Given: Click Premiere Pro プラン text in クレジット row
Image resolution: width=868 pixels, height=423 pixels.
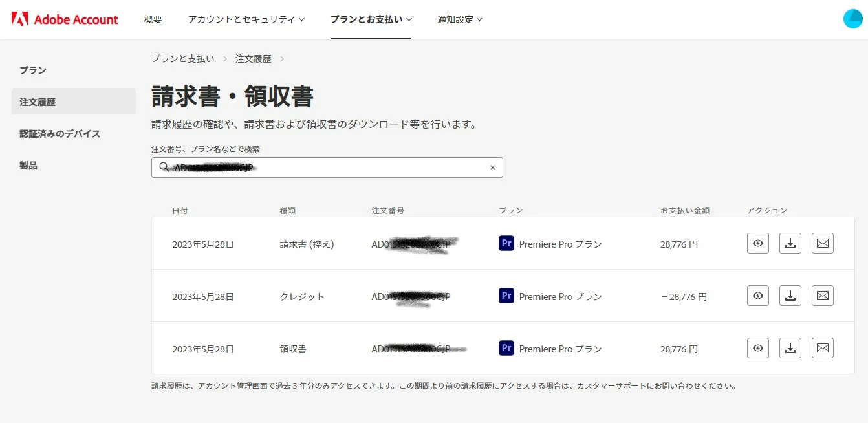Looking at the screenshot, I should pyautogui.click(x=561, y=297).
